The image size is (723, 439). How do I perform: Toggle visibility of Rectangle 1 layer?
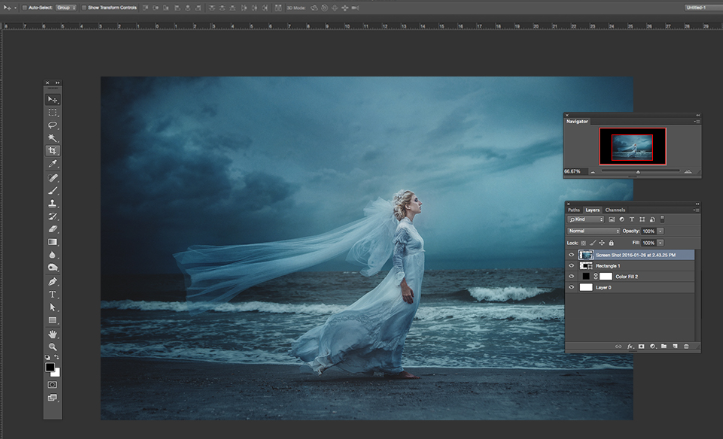pos(571,266)
